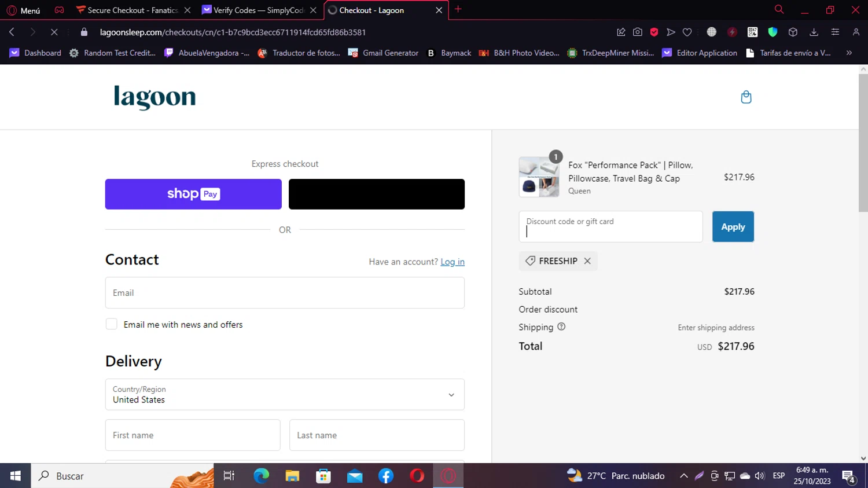The image size is (868, 488).
Task: Click the page vertical scrollbar
Action: [x=863, y=144]
